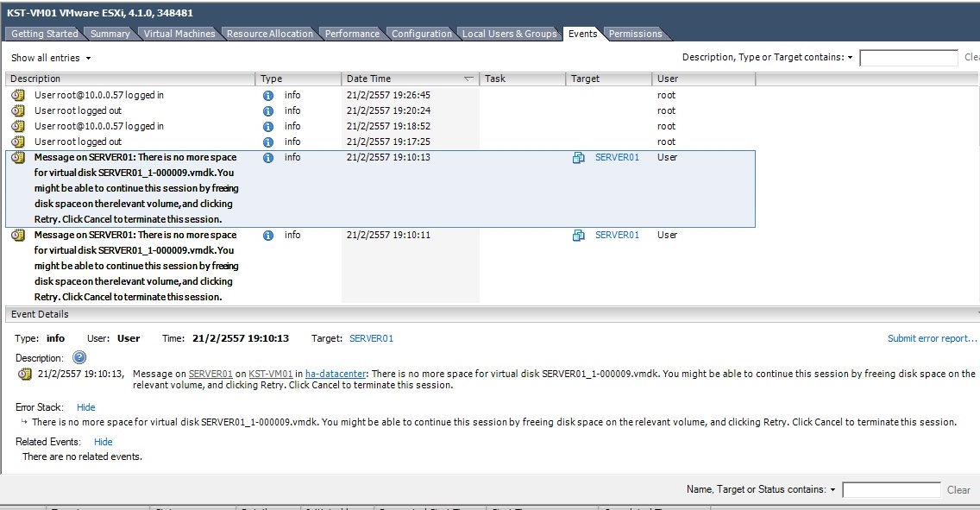Select 'User root logged out' event at 19:20:24

pyautogui.click(x=79, y=110)
